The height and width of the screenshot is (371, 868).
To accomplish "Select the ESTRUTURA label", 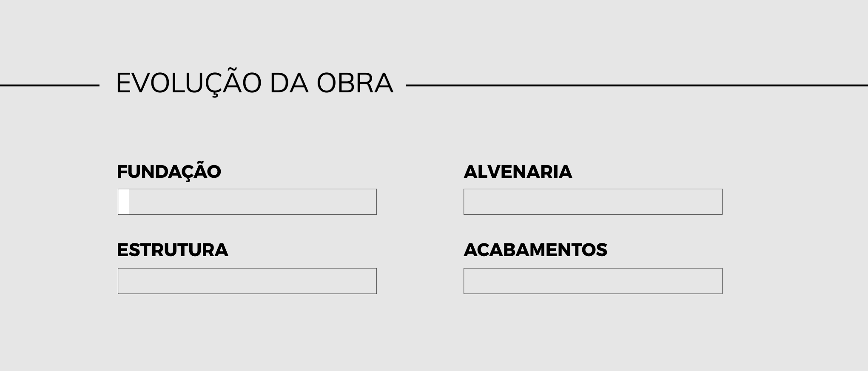I will (172, 250).
